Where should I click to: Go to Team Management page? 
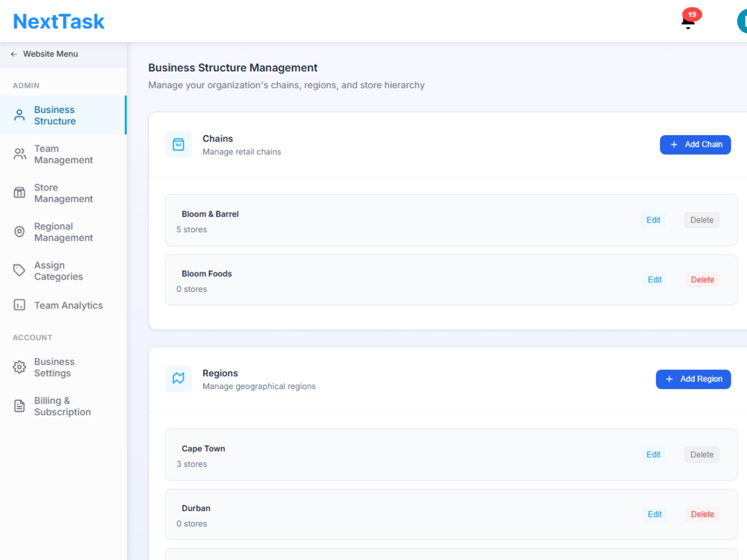63,154
